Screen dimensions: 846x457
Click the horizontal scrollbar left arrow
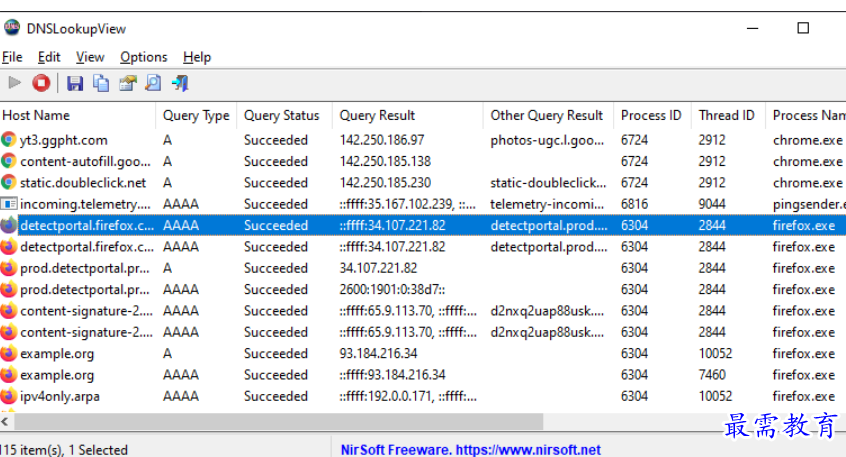[x=7, y=421]
